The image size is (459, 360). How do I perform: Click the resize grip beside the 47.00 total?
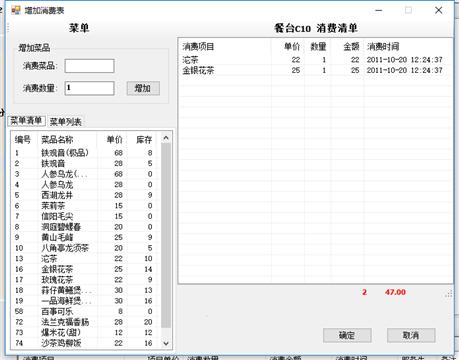[x=449, y=294]
